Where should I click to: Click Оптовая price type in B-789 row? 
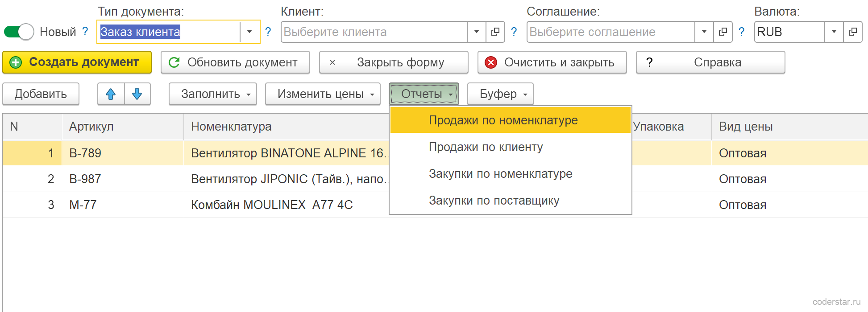789,153
